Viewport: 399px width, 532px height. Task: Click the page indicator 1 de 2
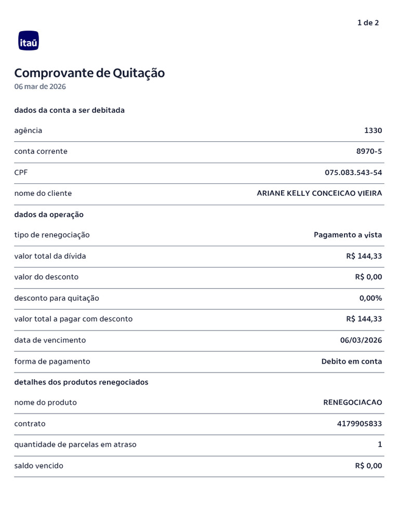[x=368, y=23]
